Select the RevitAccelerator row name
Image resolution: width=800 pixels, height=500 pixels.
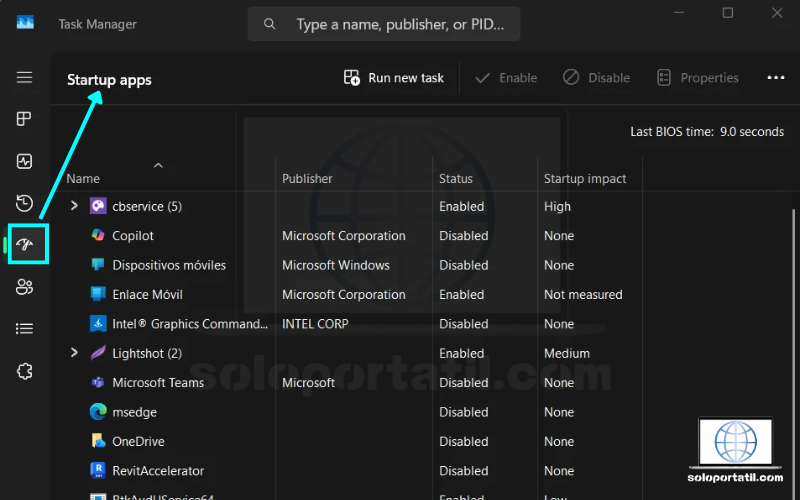[x=158, y=471]
